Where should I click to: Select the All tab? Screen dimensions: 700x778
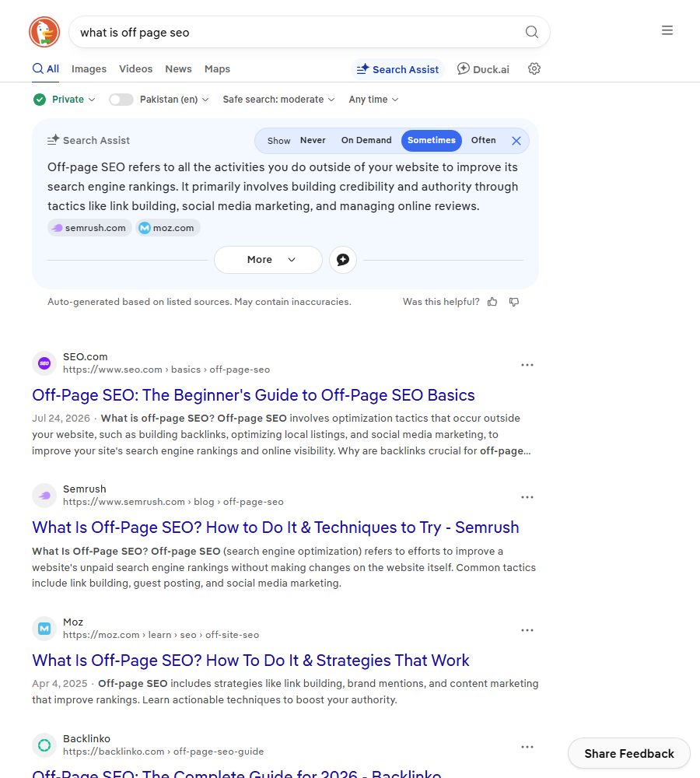[46, 69]
